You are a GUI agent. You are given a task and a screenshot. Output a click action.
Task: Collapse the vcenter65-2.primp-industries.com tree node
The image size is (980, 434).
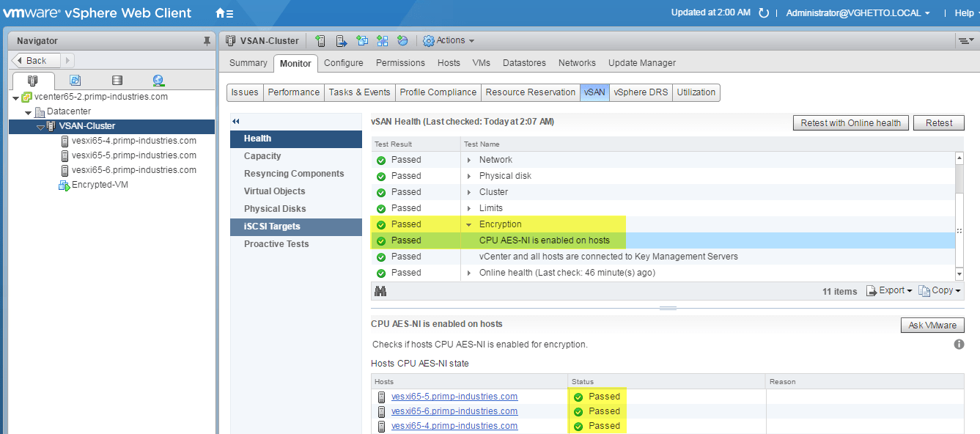pyautogui.click(x=15, y=98)
